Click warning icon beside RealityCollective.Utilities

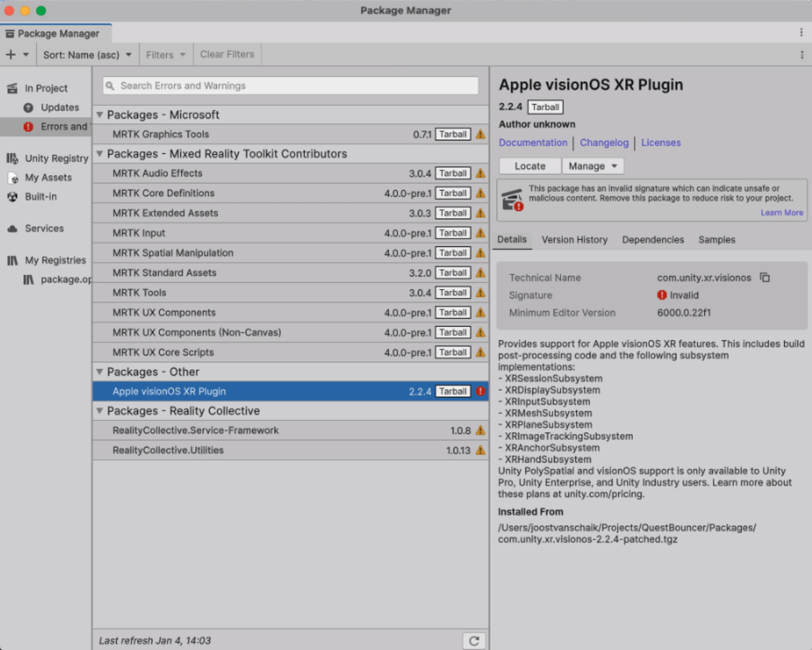[481, 451]
